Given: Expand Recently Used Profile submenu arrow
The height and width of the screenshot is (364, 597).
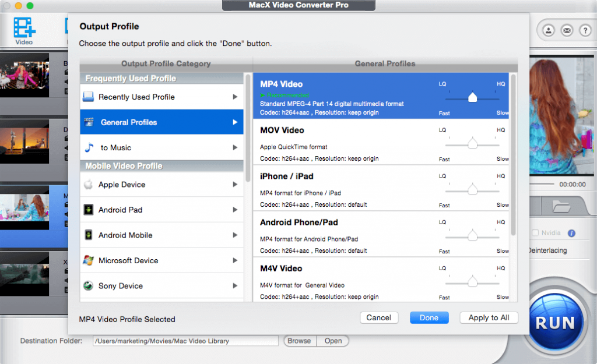Looking at the screenshot, I should [235, 97].
